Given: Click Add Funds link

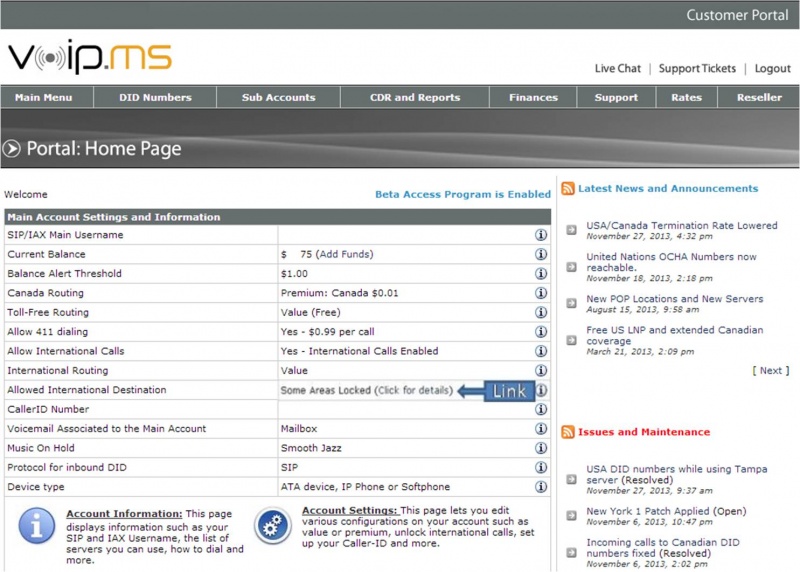Looking at the screenshot, I should 344,254.
